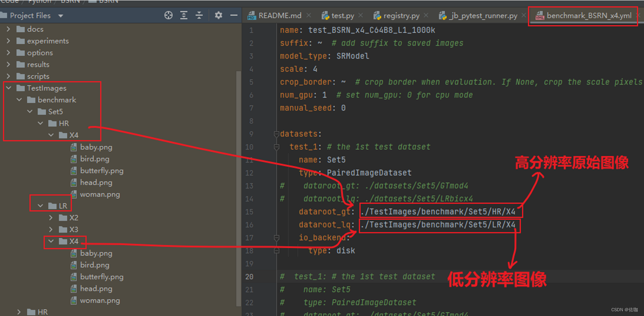
Task: Close the registry.py tab
Action: (x=426, y=15)
